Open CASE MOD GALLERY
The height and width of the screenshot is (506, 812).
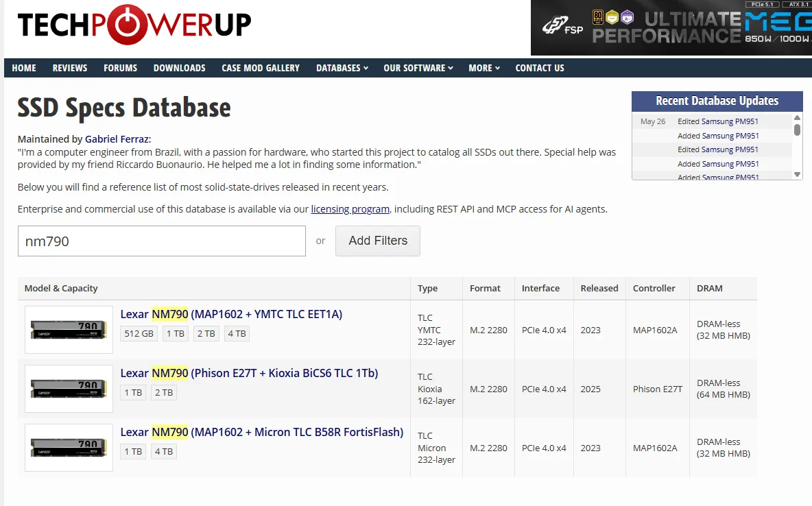[261, 68]
